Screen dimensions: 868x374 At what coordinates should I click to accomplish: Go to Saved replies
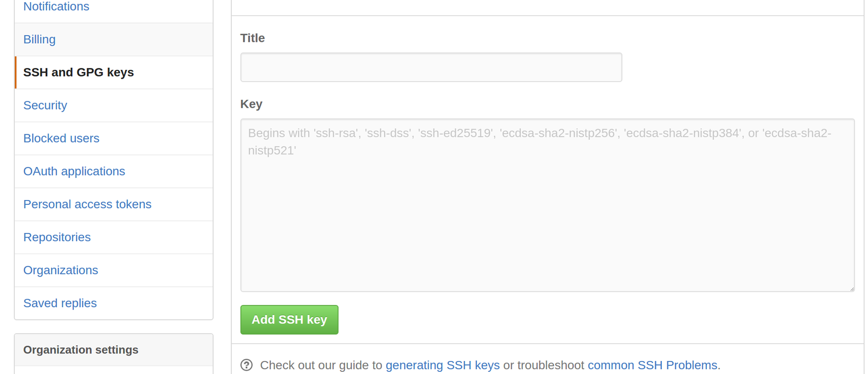coord(60,303)
